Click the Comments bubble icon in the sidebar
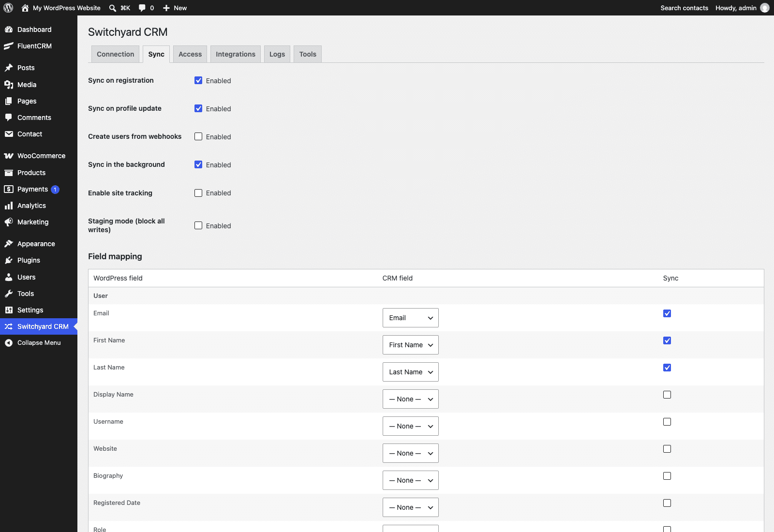Screen dimensions: 774x532 [x=9, y=118]
